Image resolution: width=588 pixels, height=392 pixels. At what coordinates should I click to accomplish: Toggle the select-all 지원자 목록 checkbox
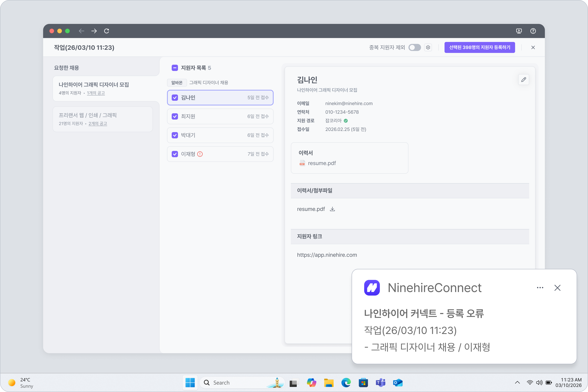pyautogui.click(x=175, y=68)
